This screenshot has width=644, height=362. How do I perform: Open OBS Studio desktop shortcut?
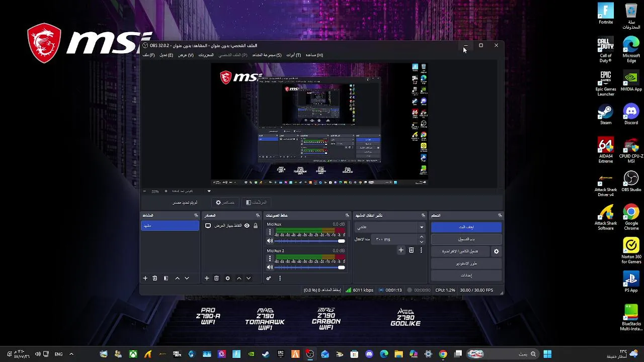pos(631,182)
